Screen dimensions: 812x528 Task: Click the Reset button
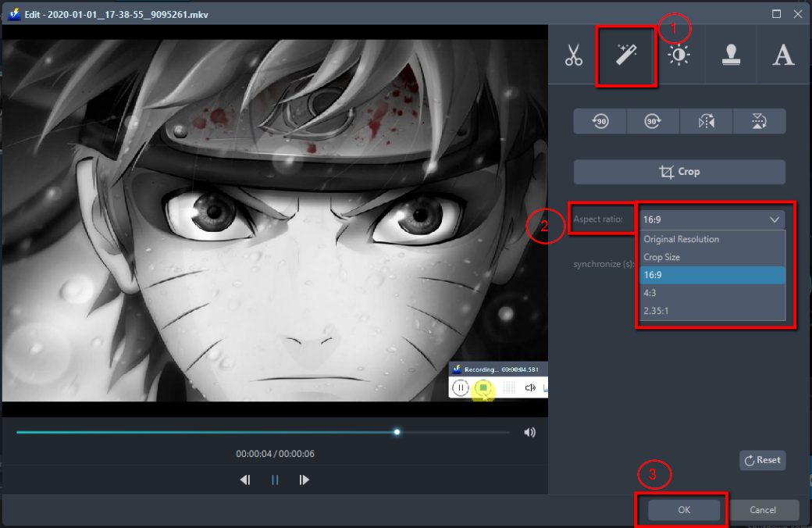[762, 460]
